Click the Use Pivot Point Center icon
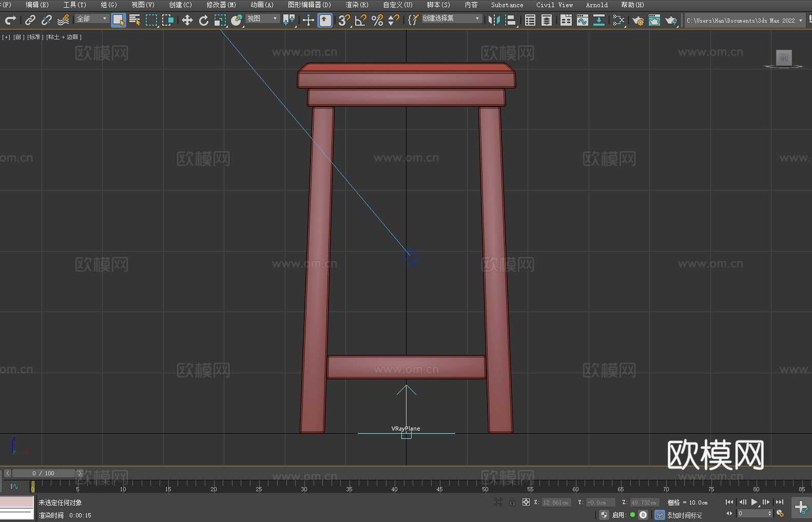 pyautogui.click(x=289, y=20)
